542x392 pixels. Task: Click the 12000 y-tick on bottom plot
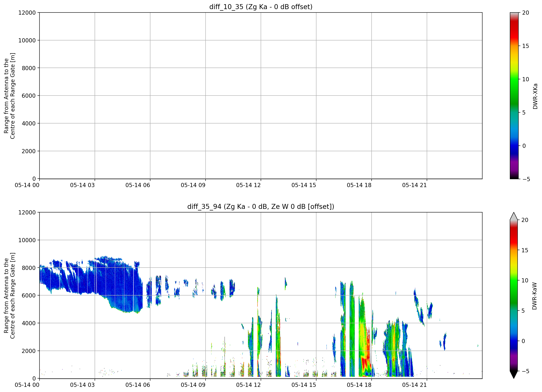[x=27, y=212]
